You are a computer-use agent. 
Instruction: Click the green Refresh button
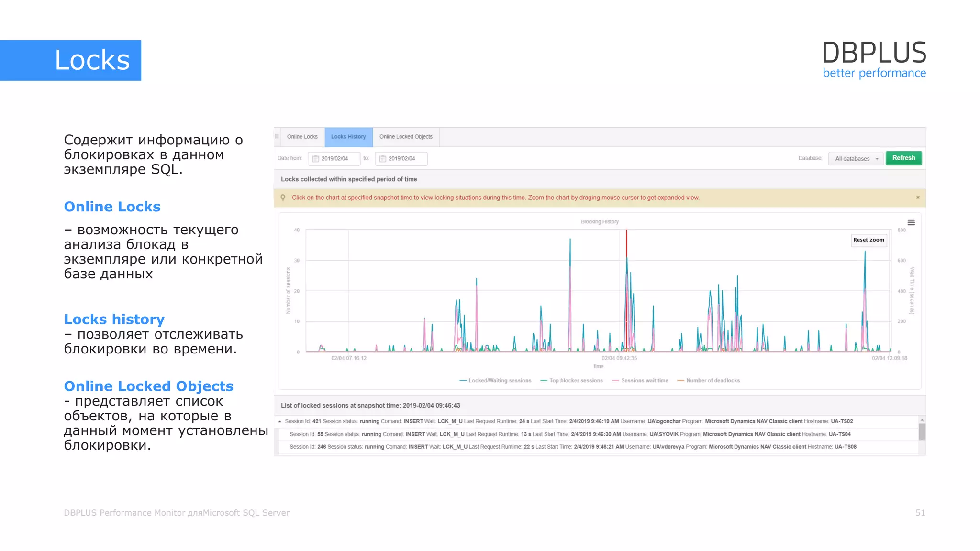(x=903, y=158)
